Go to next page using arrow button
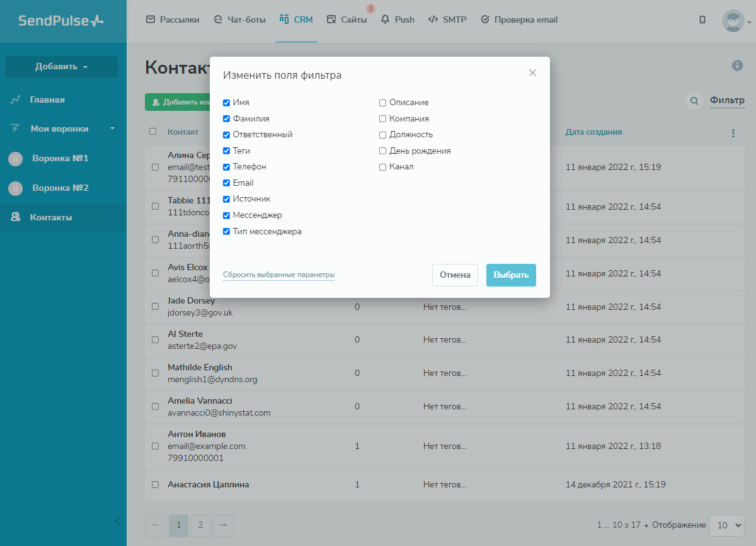This screenshot has height=546, width=756. click(223, 525)
